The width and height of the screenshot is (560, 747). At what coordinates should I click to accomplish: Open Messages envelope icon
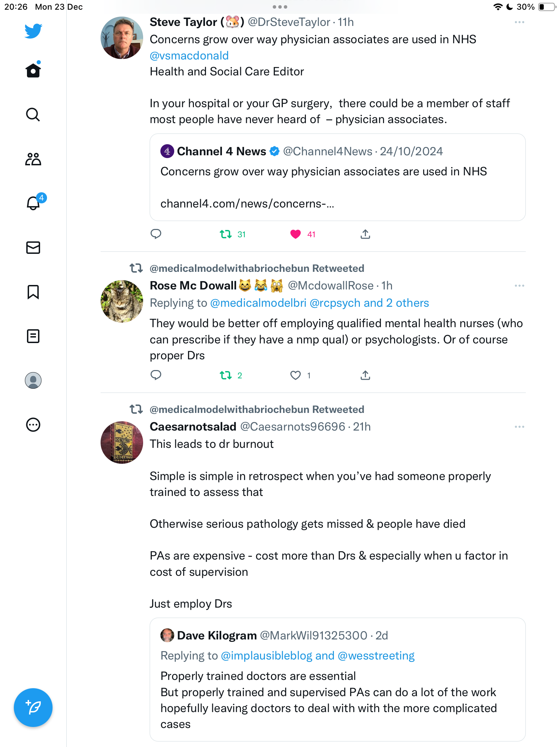tap(33, 248)
